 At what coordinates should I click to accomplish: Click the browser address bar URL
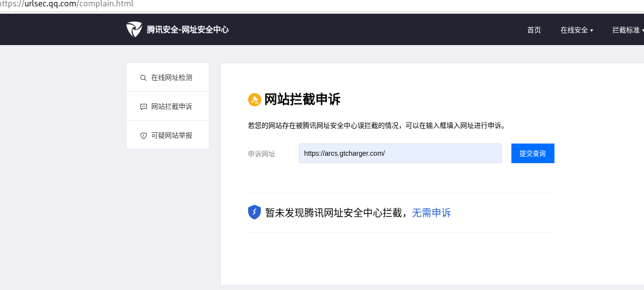67,4
